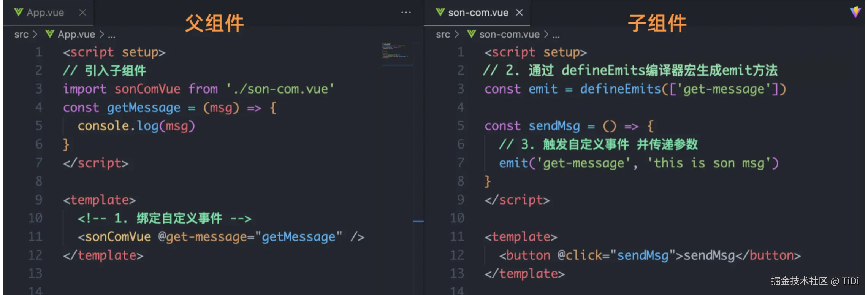Open the editor more actions ellipsis menu
This screenshot has width=868, height=295.
click(406, 13)
